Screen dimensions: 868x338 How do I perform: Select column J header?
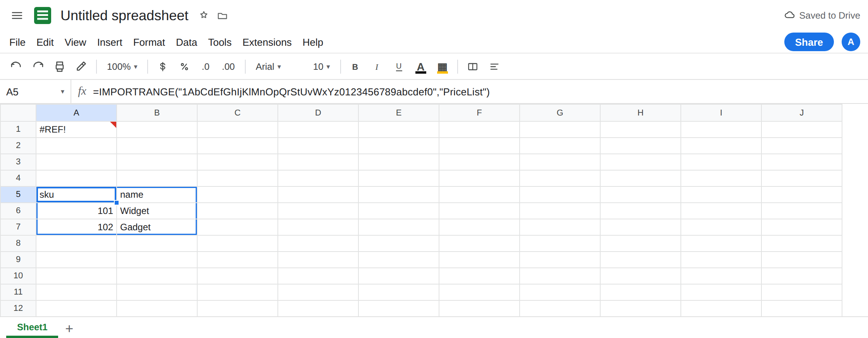tap(802, 113)
